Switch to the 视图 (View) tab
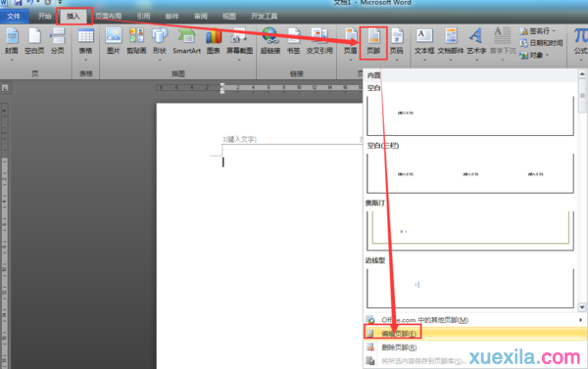588x369 pixels. pyautogui.click(x=229, y=16)
